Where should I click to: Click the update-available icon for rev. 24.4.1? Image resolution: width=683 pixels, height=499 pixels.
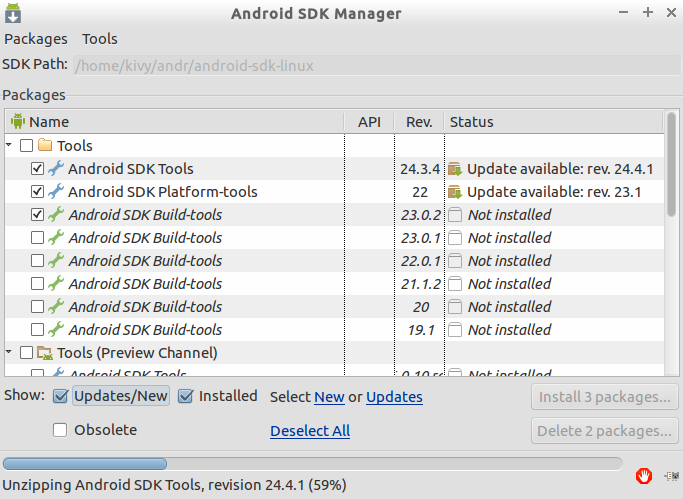(455, 169)
